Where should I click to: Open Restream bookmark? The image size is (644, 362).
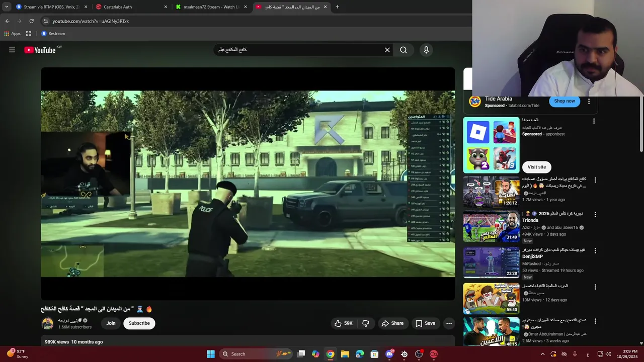(x=53, y=34)
